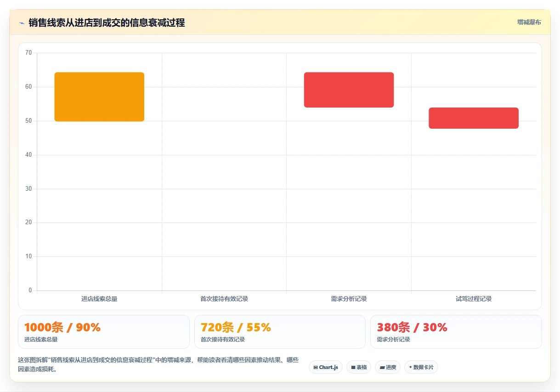560x392 pixels.
Task: Select the 数据卡片 tag chip
Action: tap(421, 367)
